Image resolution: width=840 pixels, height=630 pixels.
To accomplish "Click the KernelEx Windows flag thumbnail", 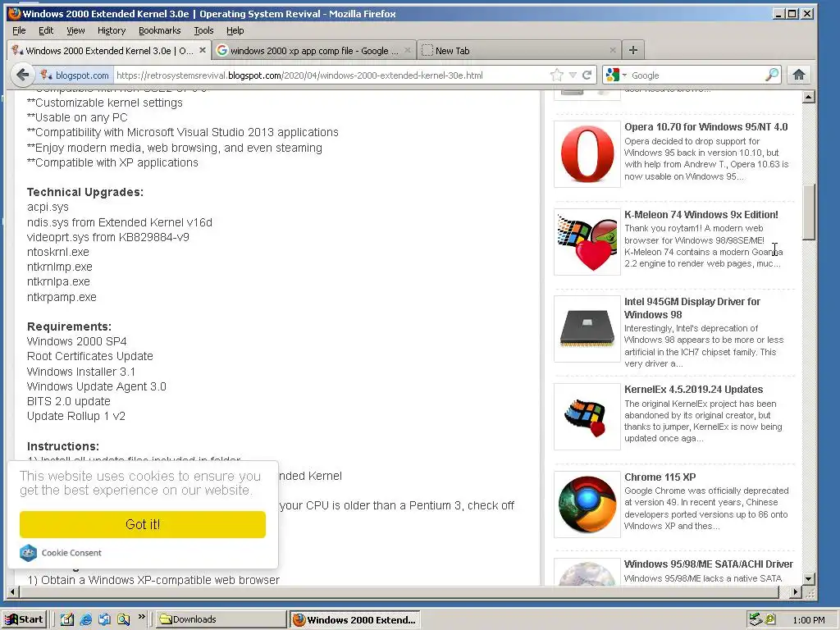I will click(587, 417).
